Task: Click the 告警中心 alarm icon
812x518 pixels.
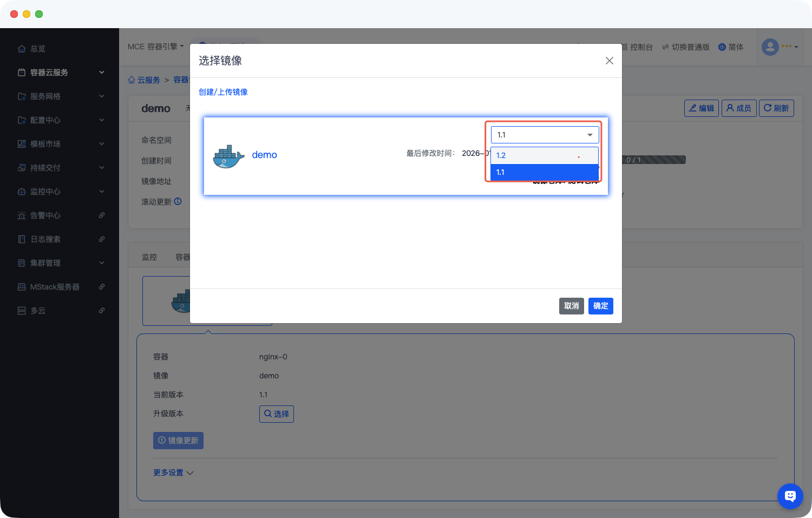Action: coord(22,215)
